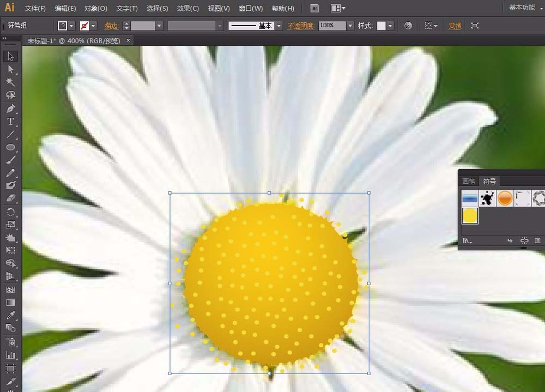Viewport: 545px width, 392px height.
Task: Select the Paintbrush tool
Action: [x=10, y=160]
